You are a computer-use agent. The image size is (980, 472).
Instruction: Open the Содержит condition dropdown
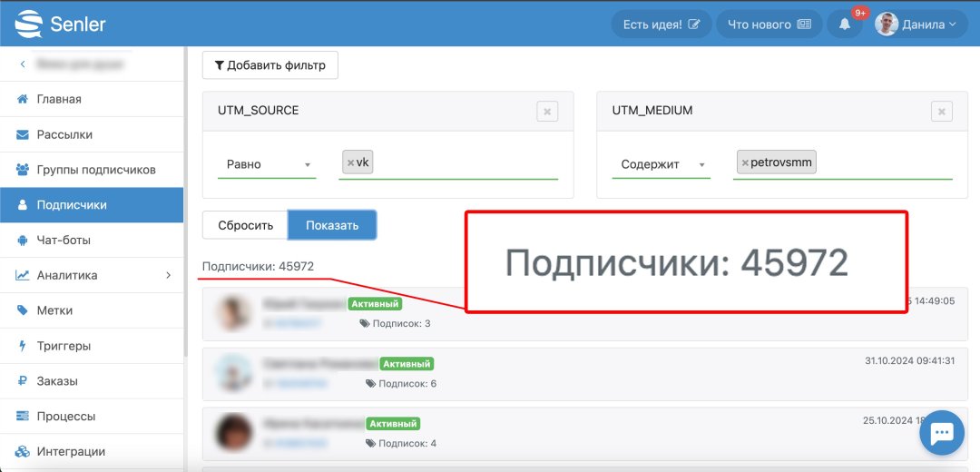tap(662, 164)
